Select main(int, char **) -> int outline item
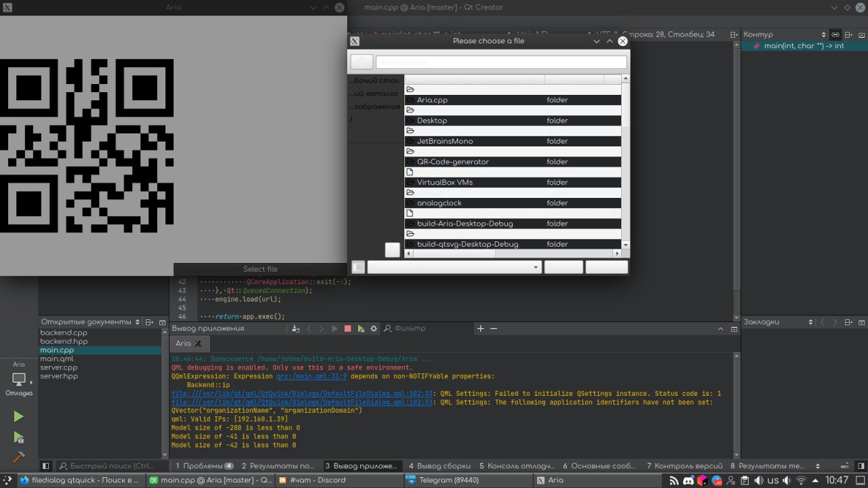 pos(804,46)
